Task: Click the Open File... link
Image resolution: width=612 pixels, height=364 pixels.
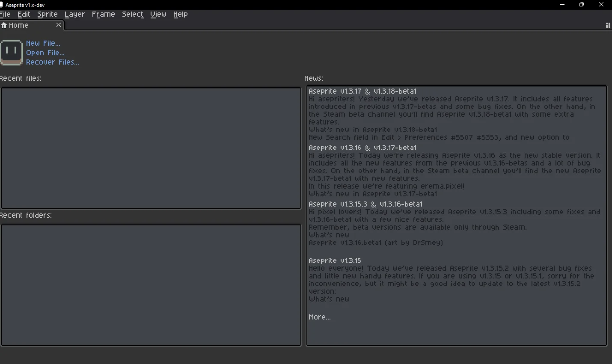Action: coord(45,53)
